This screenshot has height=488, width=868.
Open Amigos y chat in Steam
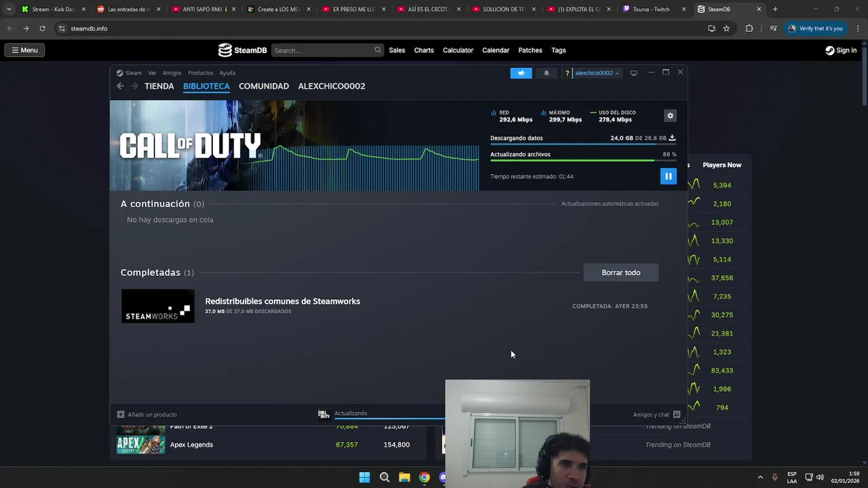click(656, 414)
